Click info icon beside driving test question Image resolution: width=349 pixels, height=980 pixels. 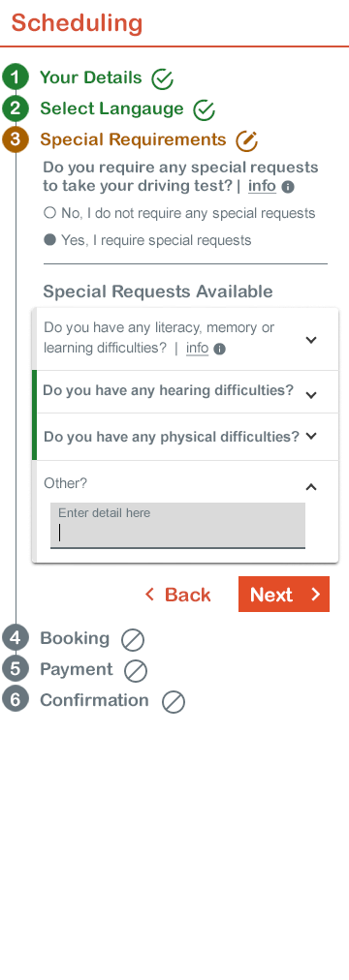click(288, 187)
